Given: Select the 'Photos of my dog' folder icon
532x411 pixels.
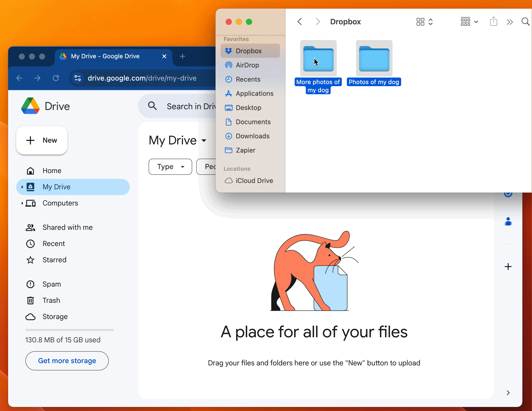Looking at the screenshot, I should [374, 58].
